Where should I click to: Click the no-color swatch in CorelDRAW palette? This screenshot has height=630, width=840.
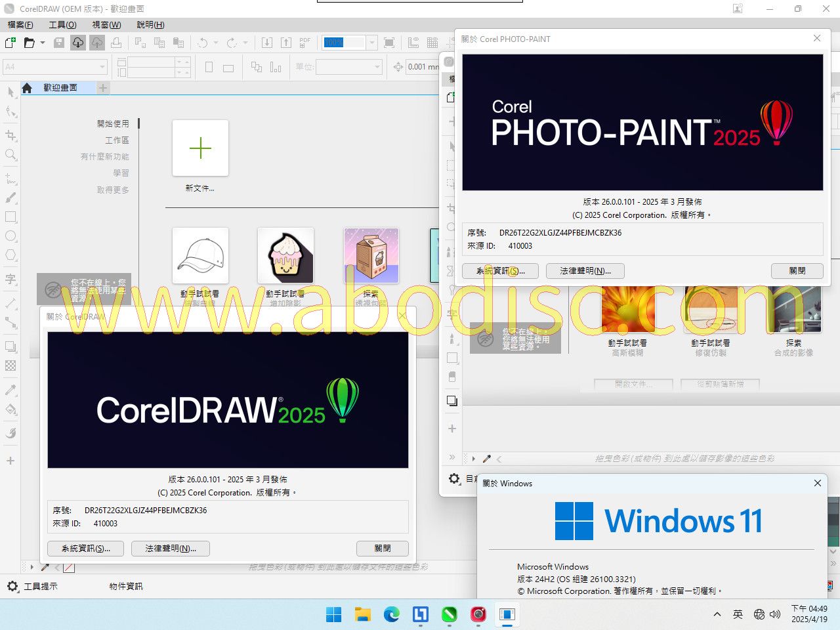[69, 568]
